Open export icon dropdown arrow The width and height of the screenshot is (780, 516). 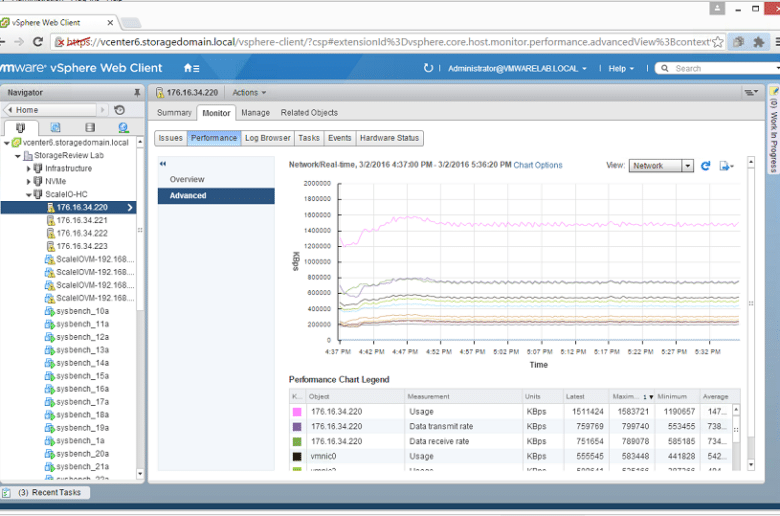732,166
